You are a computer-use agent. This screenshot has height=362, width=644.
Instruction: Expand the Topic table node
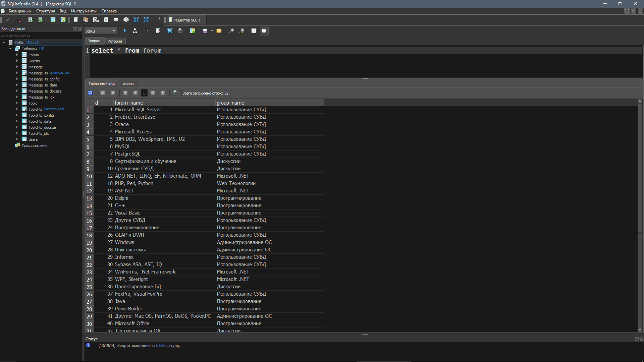[17, 103]
